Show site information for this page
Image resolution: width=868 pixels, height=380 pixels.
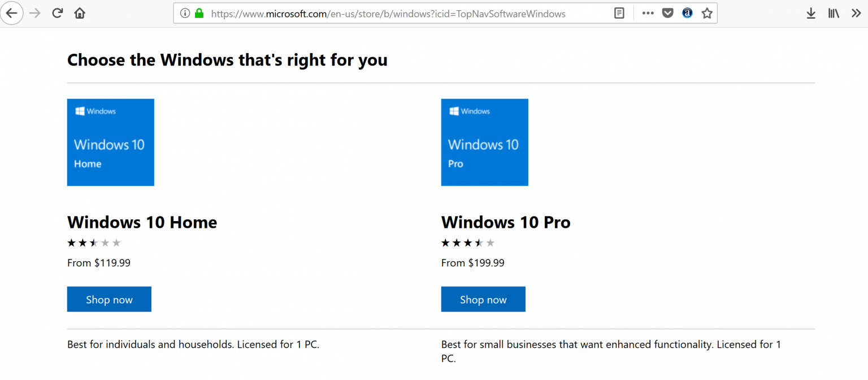click(x=185, y=14)
